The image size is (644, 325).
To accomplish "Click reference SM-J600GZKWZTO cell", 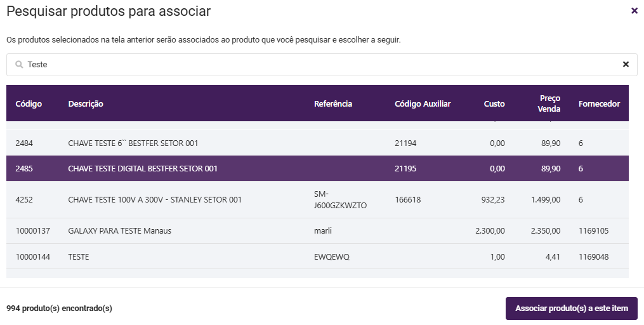I will 340,200.
